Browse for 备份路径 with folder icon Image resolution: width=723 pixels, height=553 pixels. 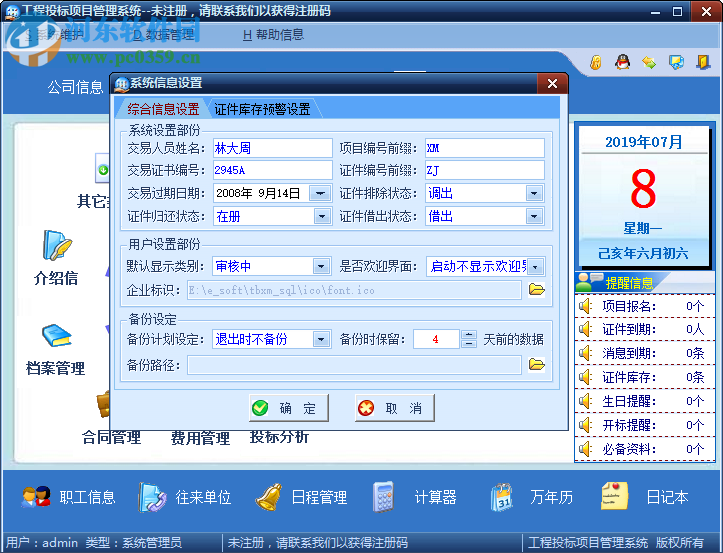click(536, 365)
